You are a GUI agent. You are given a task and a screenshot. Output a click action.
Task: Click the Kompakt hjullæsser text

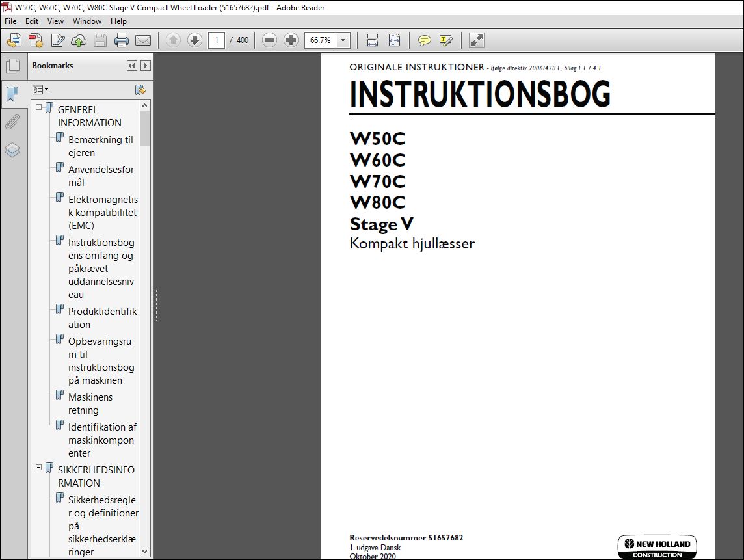pyautogui.click(x=412, y=243)
